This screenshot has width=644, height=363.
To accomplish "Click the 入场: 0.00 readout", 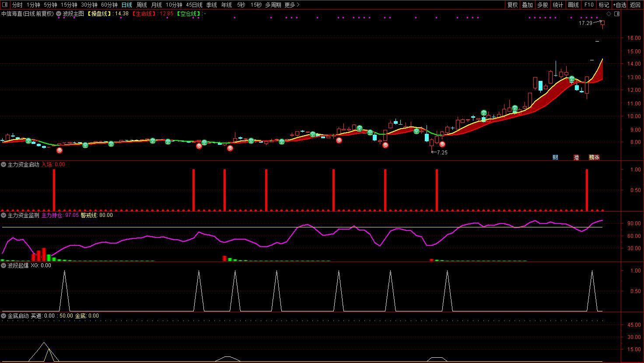I will (x=53, y=164).
